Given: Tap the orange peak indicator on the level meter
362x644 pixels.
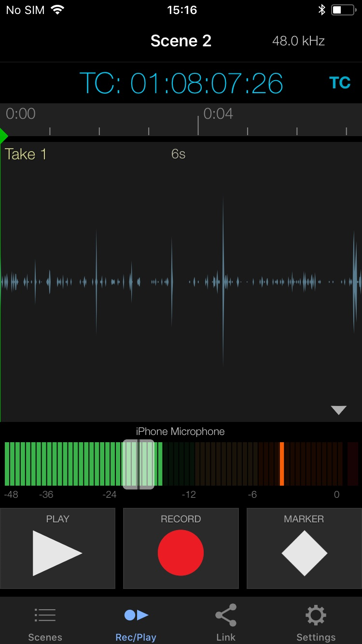Looking at the screenshot, I should 282,464.
